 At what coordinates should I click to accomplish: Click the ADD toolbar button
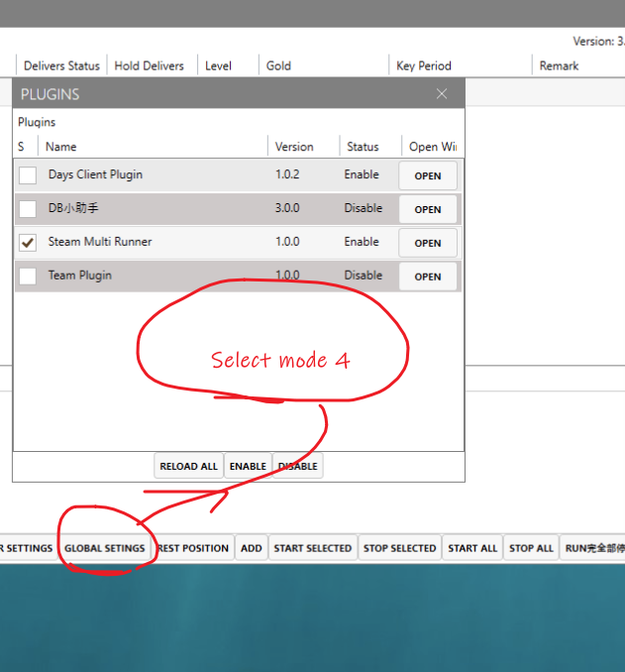click(x=251, y=548)
